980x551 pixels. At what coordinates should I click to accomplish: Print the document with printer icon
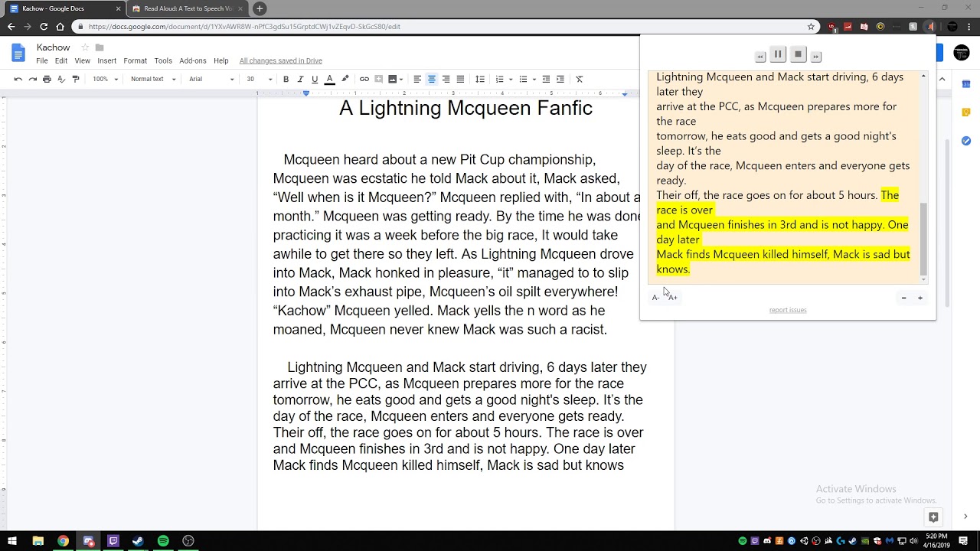47,79
